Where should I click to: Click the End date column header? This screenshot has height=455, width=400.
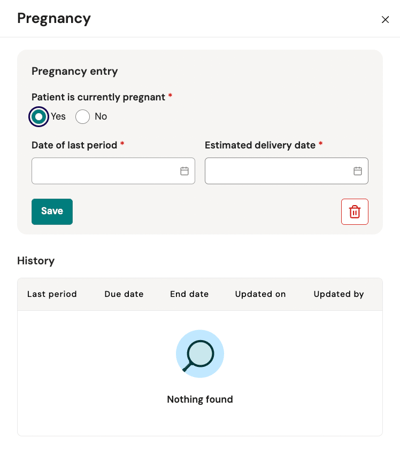[x=189, y=294]
